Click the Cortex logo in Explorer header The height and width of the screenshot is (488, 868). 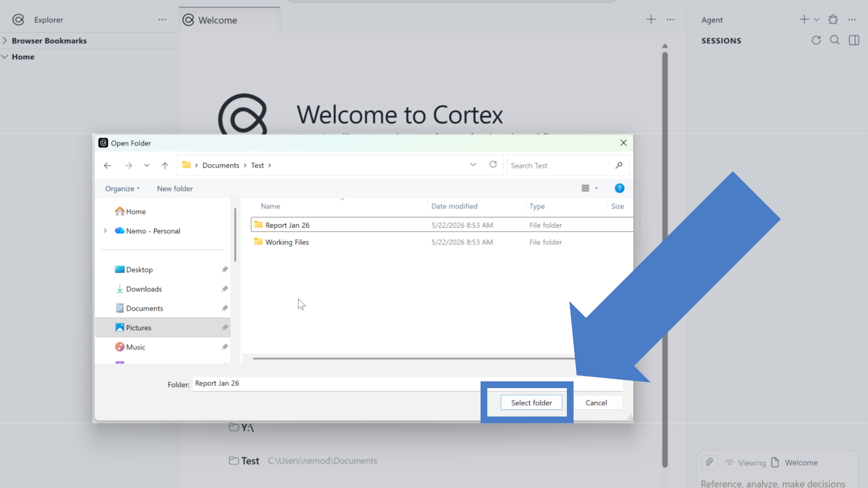pyautogui.click(x=18, y=20)
